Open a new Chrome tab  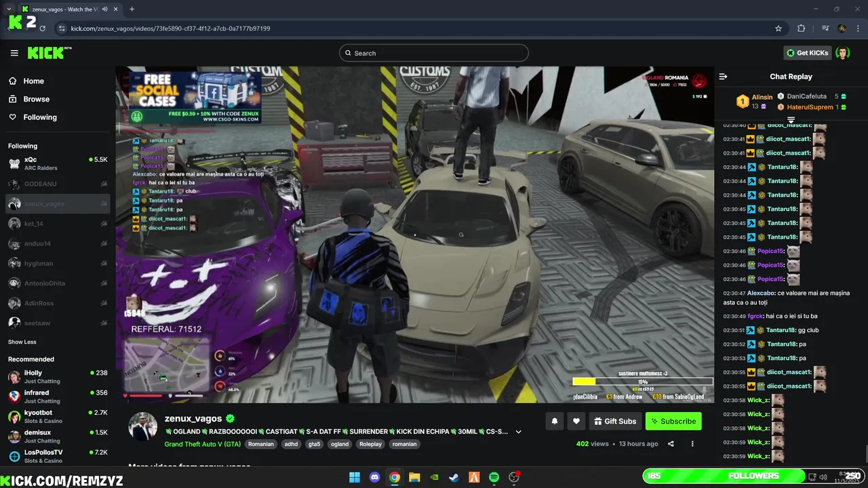point(132,9)
